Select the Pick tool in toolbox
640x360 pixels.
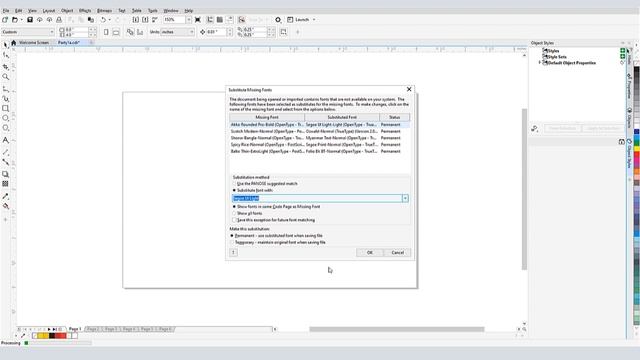pos(5,44)
